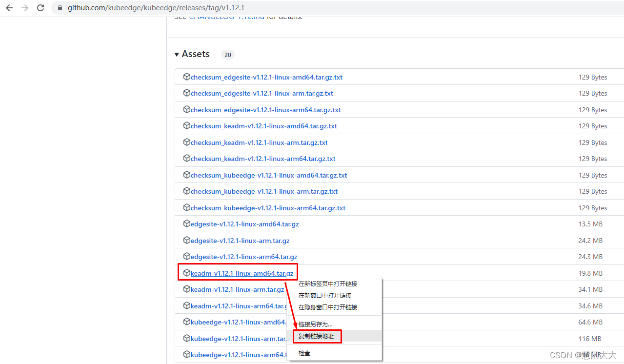Click the package icon beside checksum_keadm-v1.12.1-linux-arm.tar.gz.txt
Image resolution: width=624 pixels, height=364 pixels.
pyautogui.click(x=186, y=142)
